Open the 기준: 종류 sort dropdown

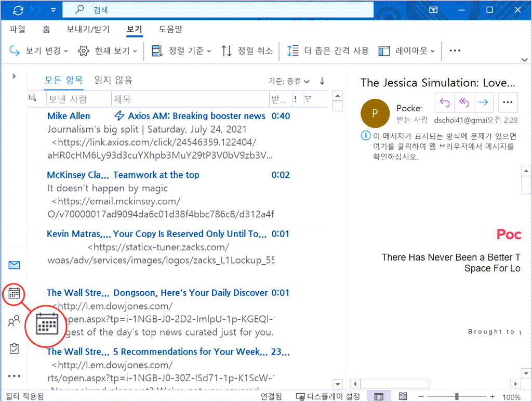pos(288,81)
